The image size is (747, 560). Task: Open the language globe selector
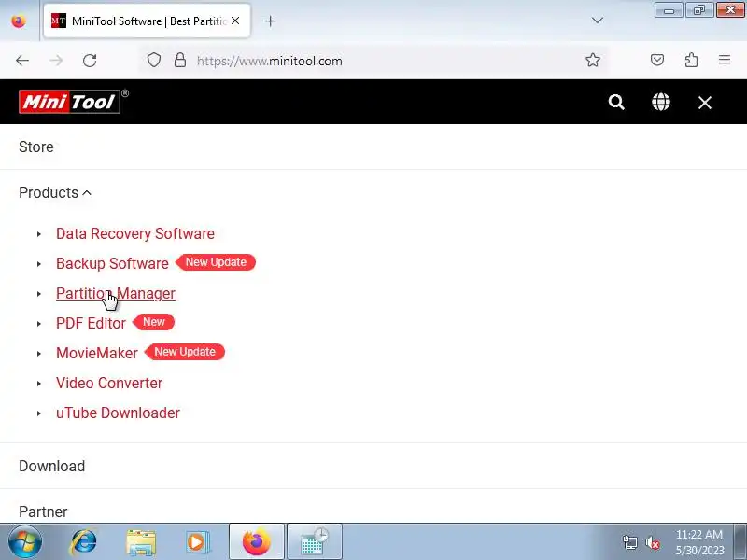661,102
